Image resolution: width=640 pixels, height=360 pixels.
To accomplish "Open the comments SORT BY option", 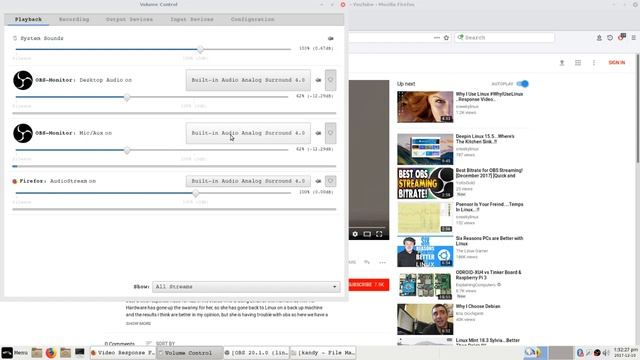I will 160,344.
